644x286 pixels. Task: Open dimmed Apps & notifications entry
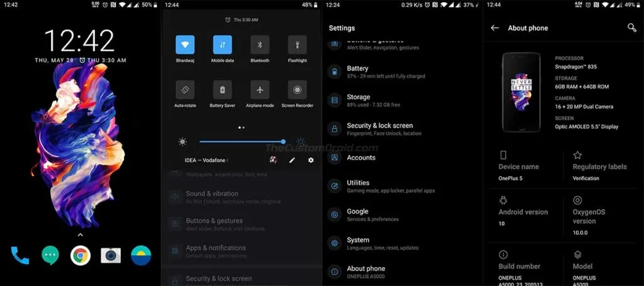pos(241,251)
